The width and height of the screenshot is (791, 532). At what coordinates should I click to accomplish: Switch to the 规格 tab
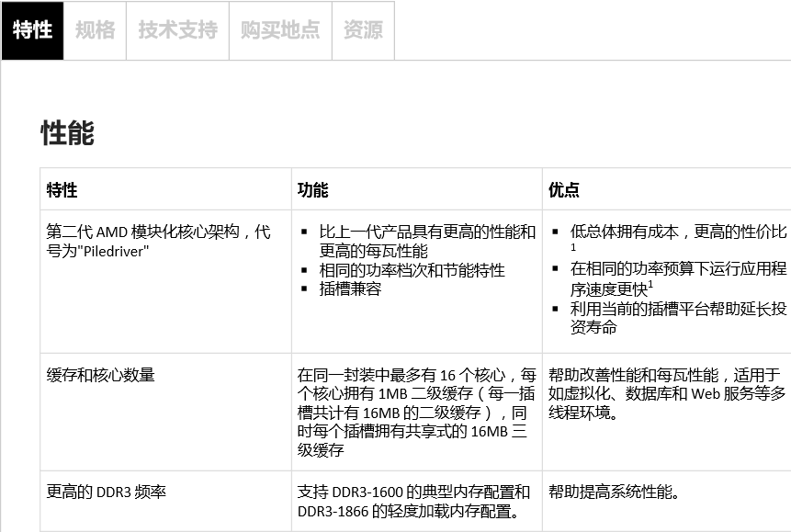(x=95, y=30)
